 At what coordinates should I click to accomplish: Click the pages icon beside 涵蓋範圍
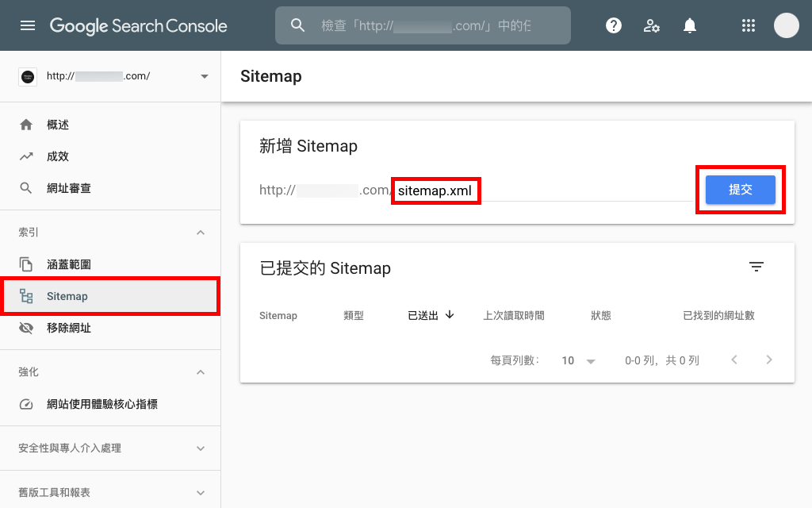(26, 264)
